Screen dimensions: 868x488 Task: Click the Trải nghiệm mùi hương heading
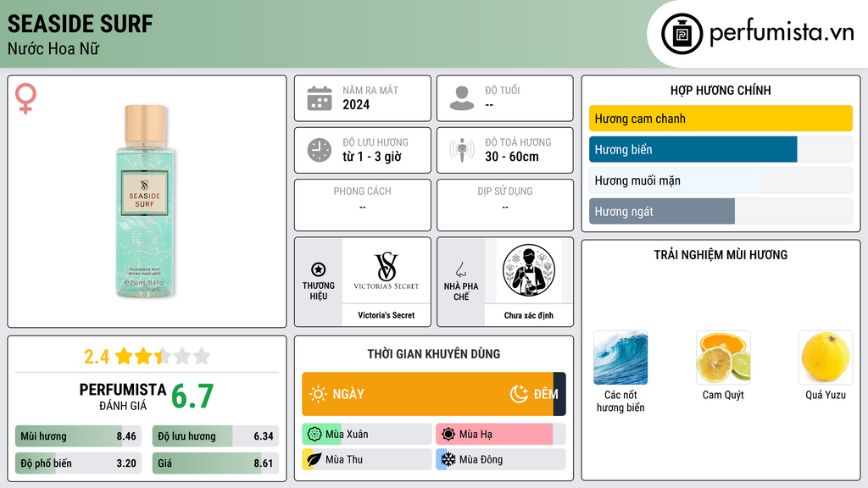point(721,254)
